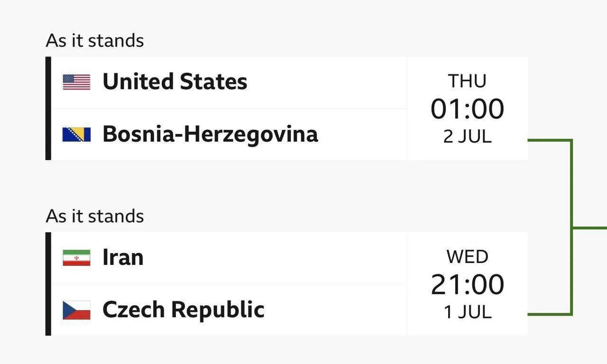Select the Czech Republic team name

pyautogui.click(x=184, y=310)
